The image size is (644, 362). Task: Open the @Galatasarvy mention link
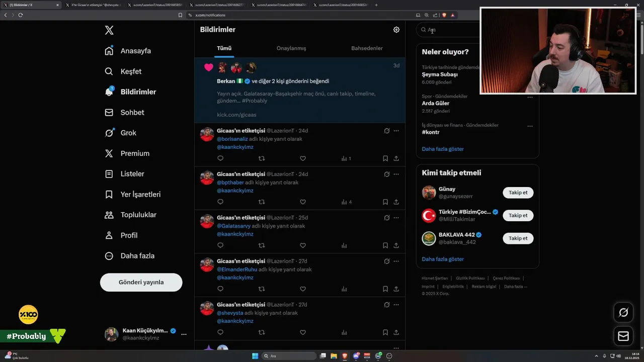coord(233,226)
